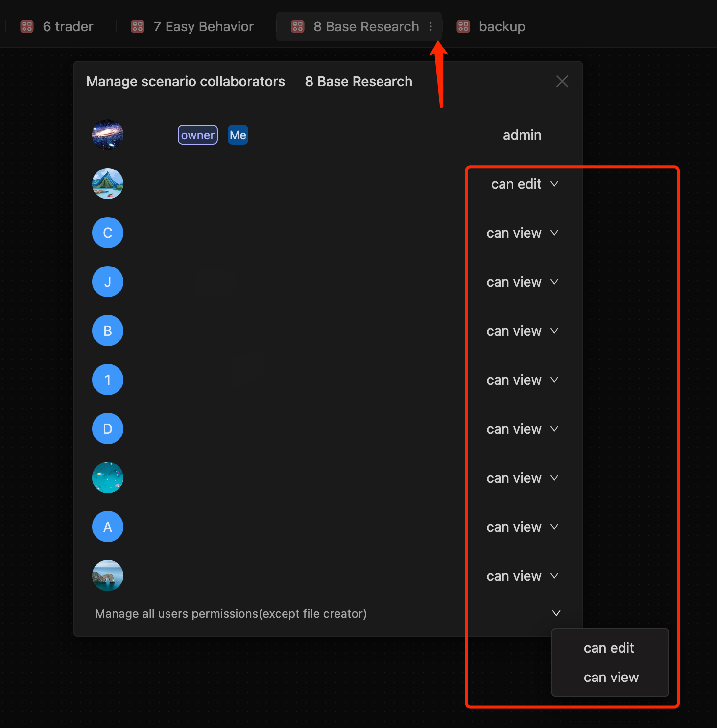
Task: Expand the manage all users permissions chevron
Action: 556,613
